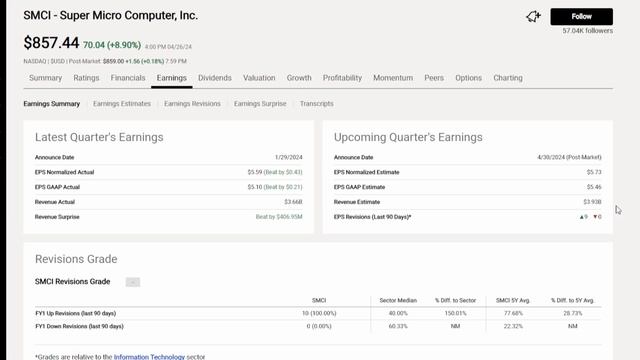
Task: Click SMCI 5Y Avg 77.68% cell
Action: [x=513, y=313]
